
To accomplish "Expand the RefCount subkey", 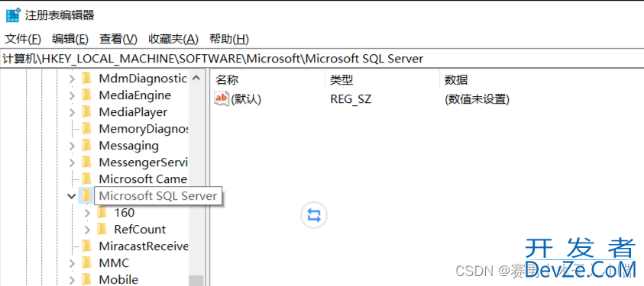I will tap(87, 230).
